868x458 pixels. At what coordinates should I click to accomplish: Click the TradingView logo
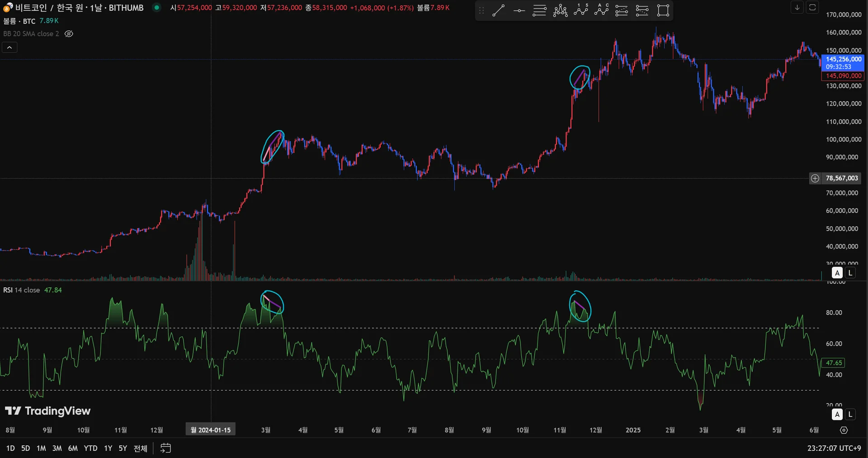click(x=47, y=411)
